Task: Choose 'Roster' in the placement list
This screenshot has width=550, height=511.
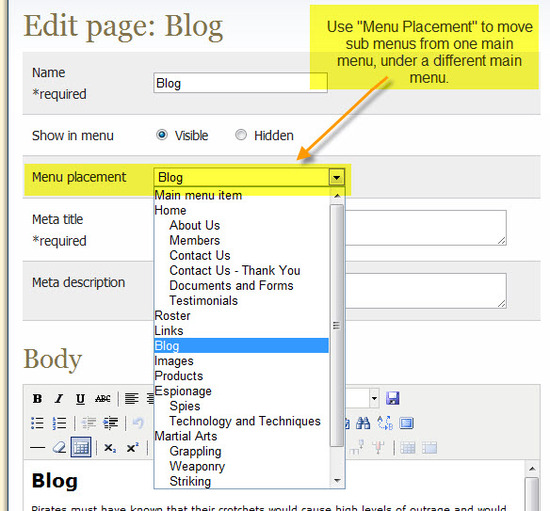Action: tap(241, 316)
